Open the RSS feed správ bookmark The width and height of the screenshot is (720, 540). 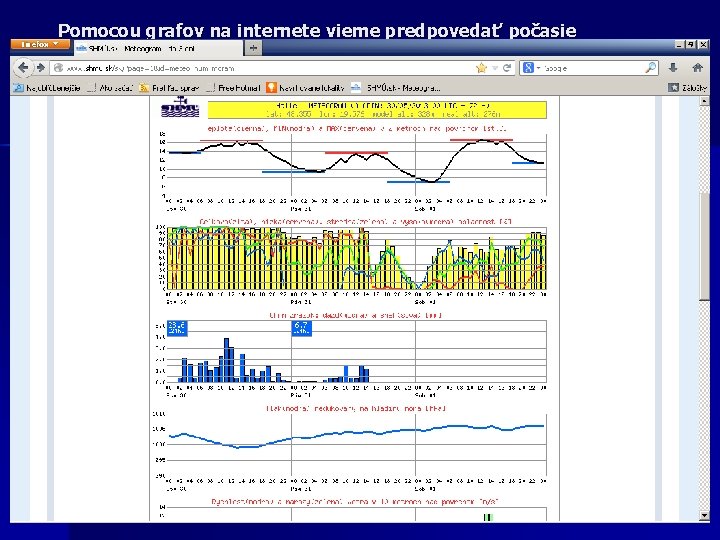(169, 88)
